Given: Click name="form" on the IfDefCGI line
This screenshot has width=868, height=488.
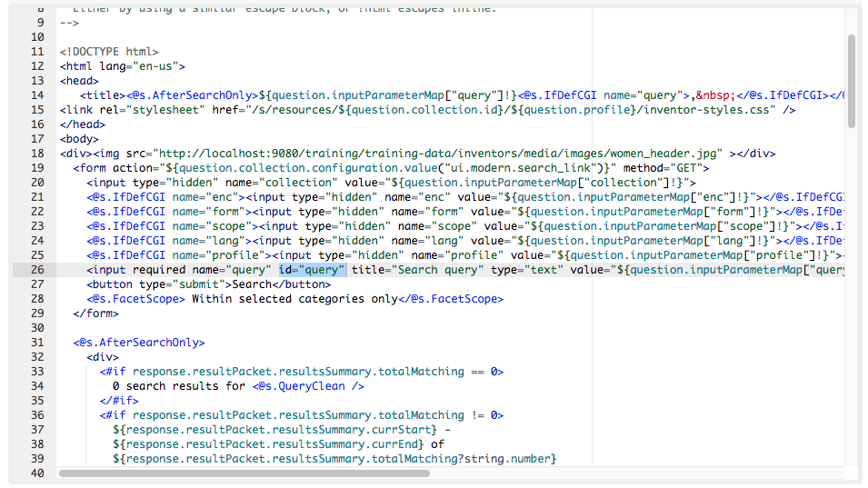Looking at the screenshot, I should 209,212.
